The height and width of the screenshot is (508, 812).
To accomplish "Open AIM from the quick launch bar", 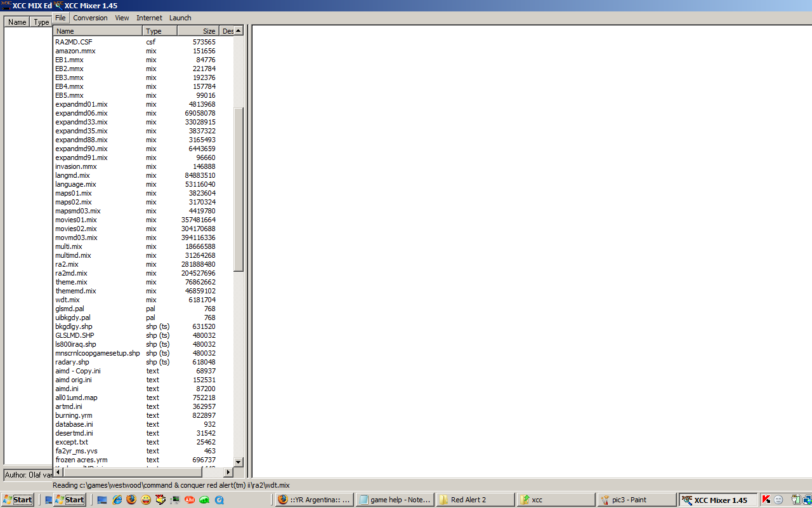I will 188,500.
